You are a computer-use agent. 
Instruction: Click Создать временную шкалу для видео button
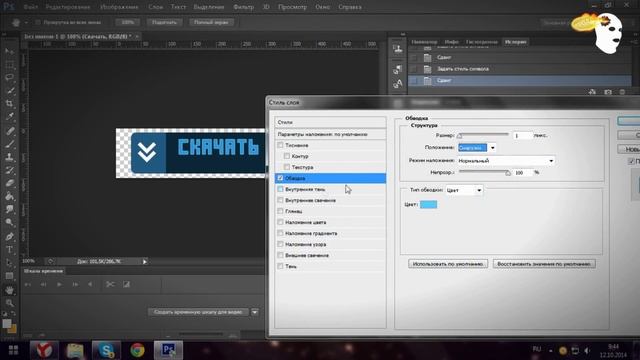point(198,312)
